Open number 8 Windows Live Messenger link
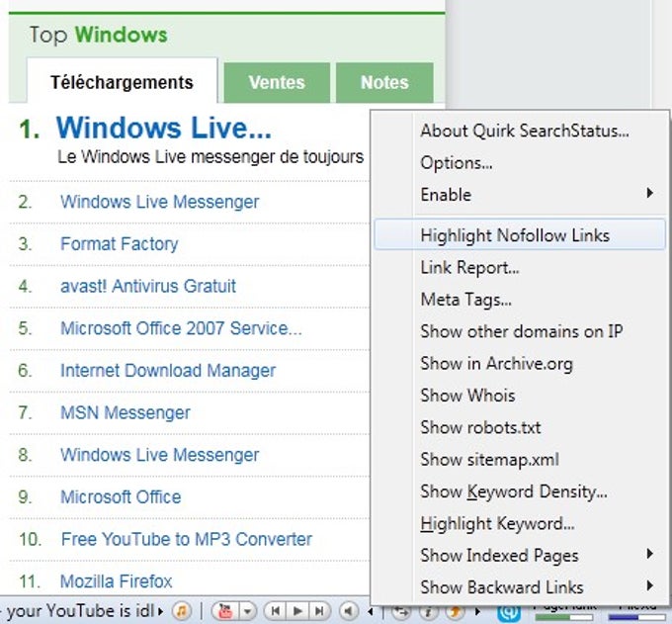The width and height of the screenshot is (672, 624). click(159, 455)
